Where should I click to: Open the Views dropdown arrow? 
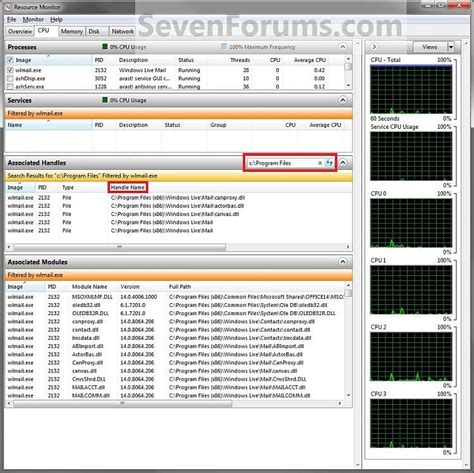pos(451,47)
